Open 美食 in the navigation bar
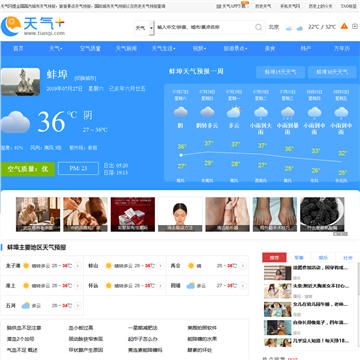This screenshot has height=360, width=360. (270, 49)
